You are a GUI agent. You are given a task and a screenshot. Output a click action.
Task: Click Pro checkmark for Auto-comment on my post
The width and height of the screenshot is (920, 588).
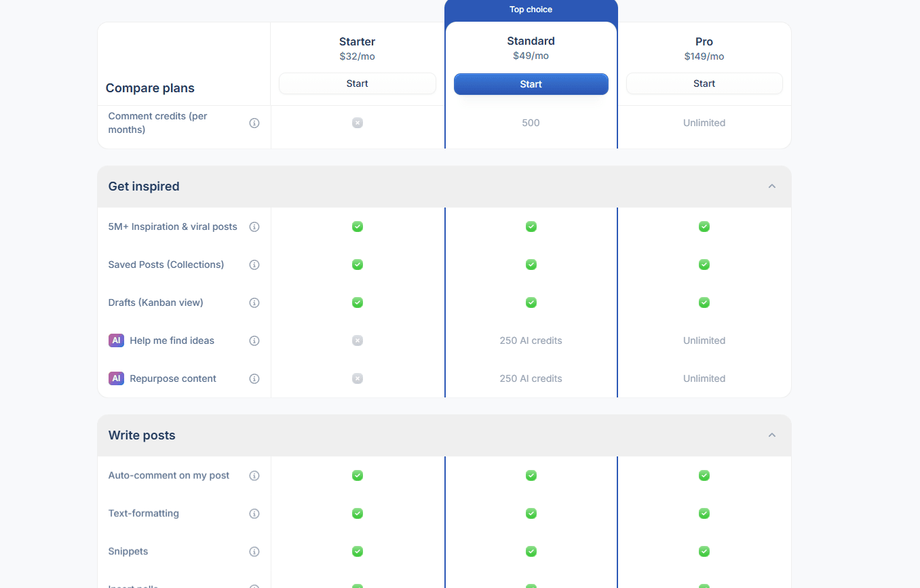pyautogui.click(x=704, y=475)
